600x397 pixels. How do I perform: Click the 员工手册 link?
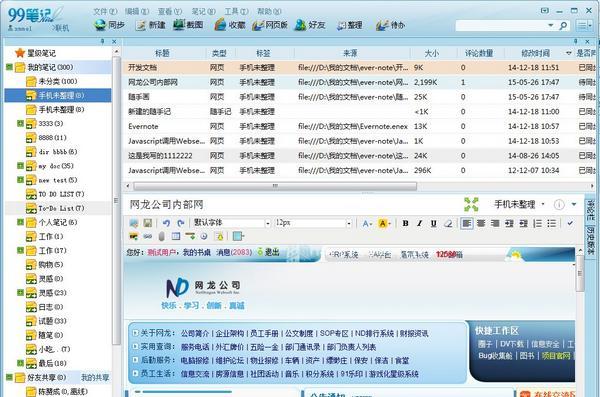[x=264, y=333]
